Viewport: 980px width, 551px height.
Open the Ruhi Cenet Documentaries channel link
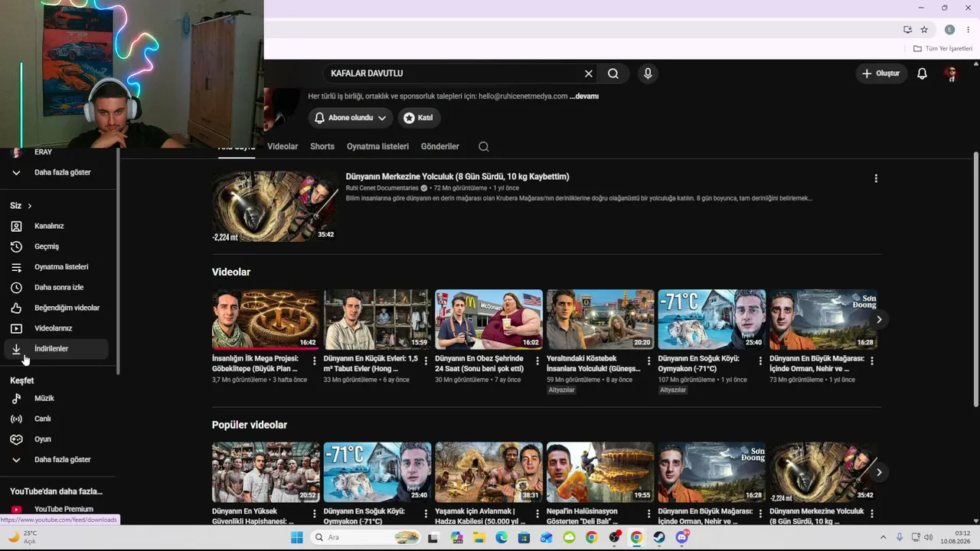click(383, 188)
